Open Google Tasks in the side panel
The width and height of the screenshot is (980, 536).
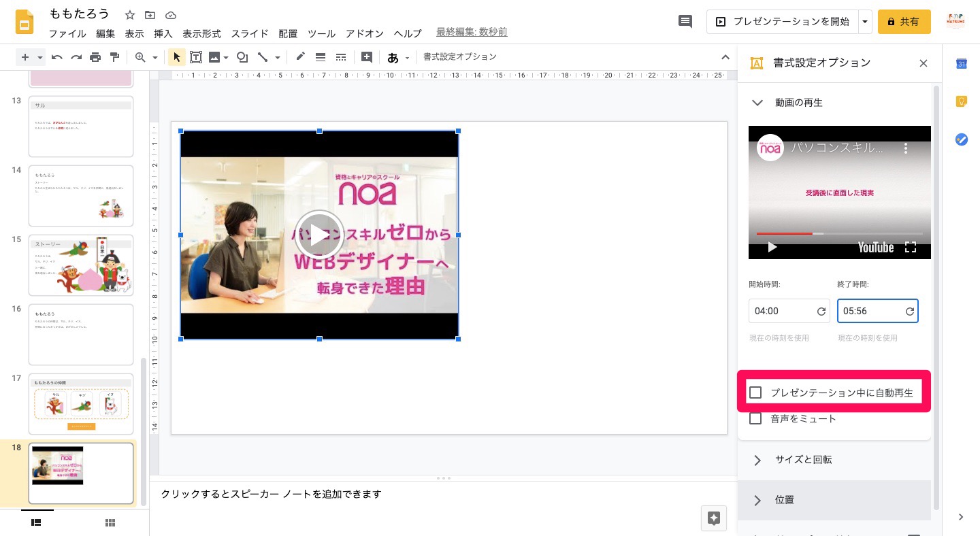coord(962,139)
